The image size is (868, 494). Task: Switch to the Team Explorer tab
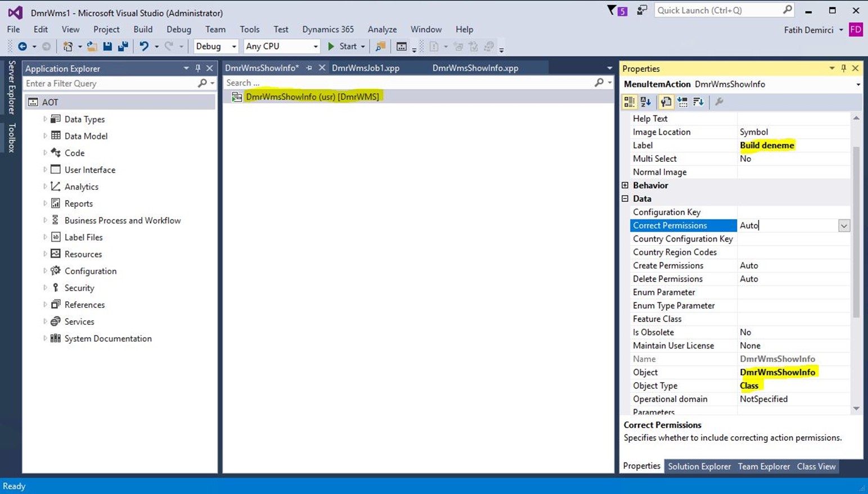click(764, 466)
